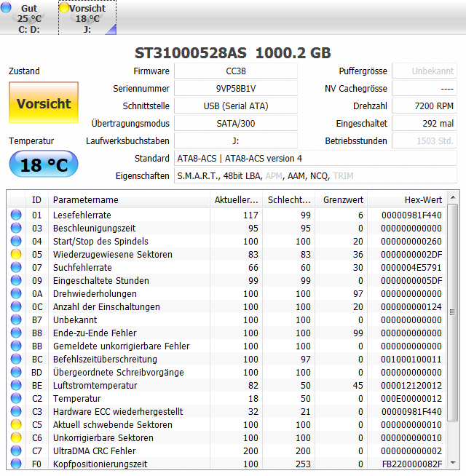
Task: Click the status icon of Eingeschaltete Stunden row
Action: point(16,280)
